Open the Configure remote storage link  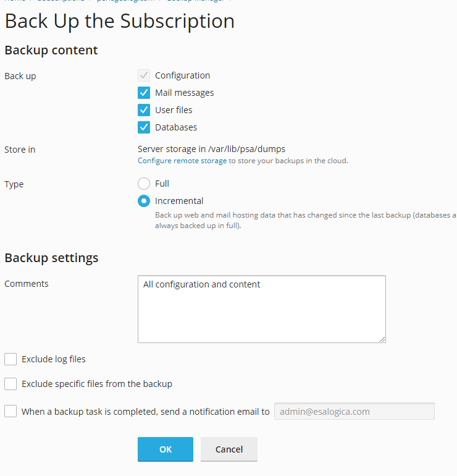[182, 161]
